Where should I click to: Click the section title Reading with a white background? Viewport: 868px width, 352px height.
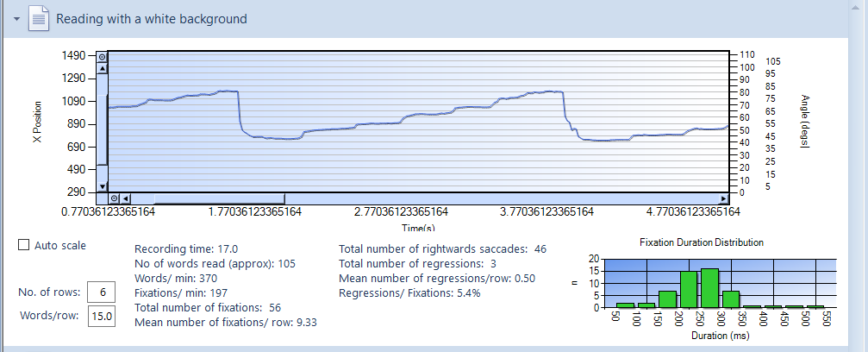tap(152, 18)
